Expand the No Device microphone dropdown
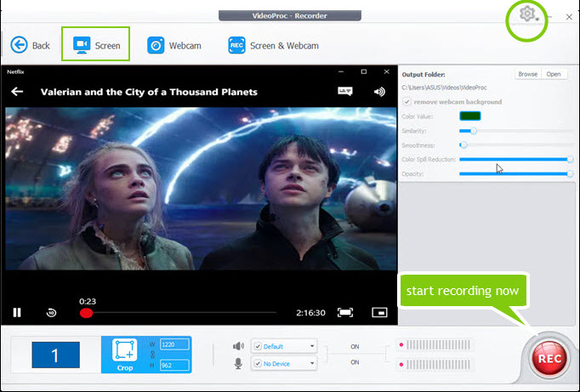The image size is (580, 392). pos(312,364)
